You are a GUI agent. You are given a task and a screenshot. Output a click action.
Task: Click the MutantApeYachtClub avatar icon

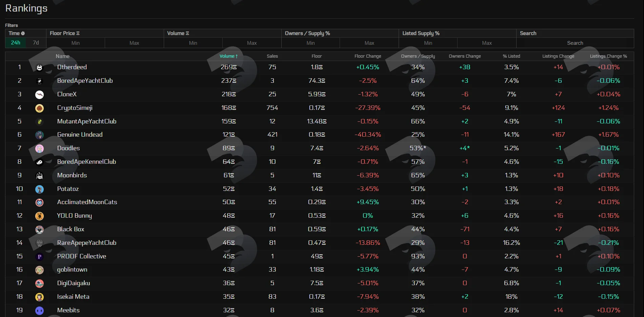click(x=40, y=122)
